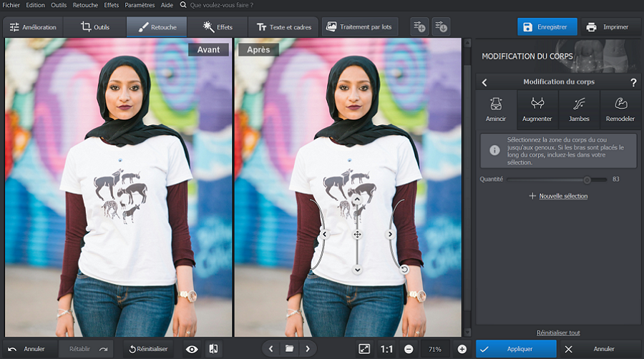The width and height of the screenshot is (644, 359).
Task: Click the Nouvelle sélection link
Action: point(563,196)
